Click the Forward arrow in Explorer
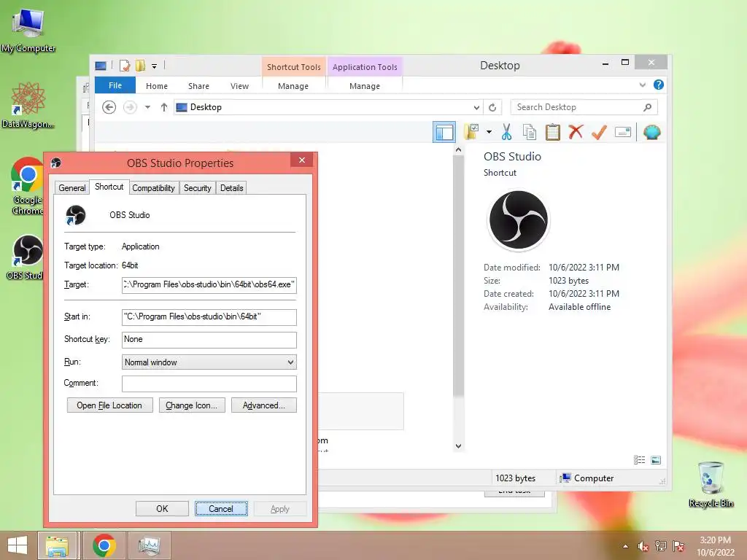This screenshot has width=747, height=560. tap(130, 107)
